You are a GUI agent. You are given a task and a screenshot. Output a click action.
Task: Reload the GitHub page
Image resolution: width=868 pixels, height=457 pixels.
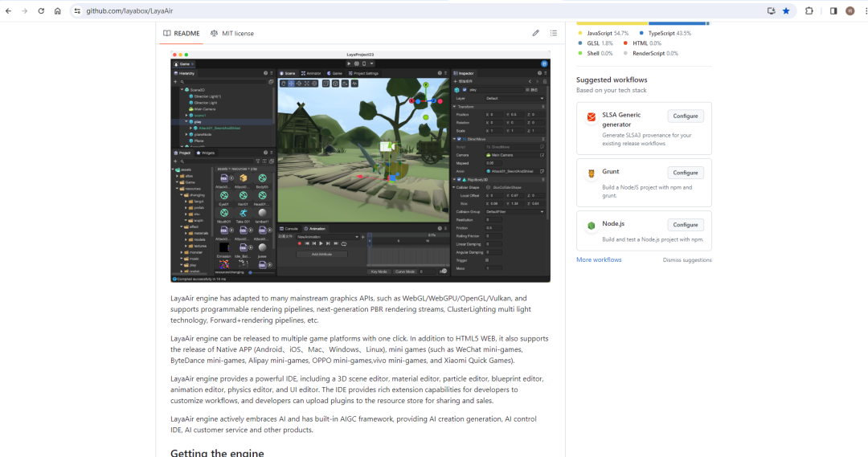41,11
